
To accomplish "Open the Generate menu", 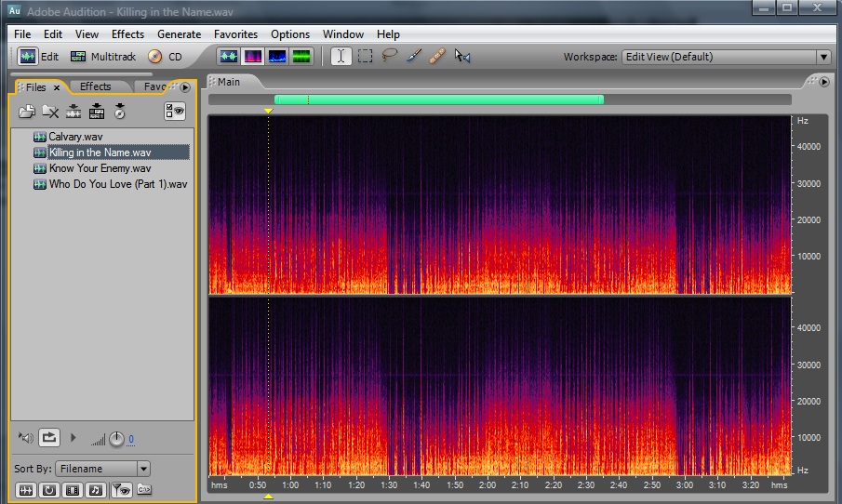I will pos(179,33).
